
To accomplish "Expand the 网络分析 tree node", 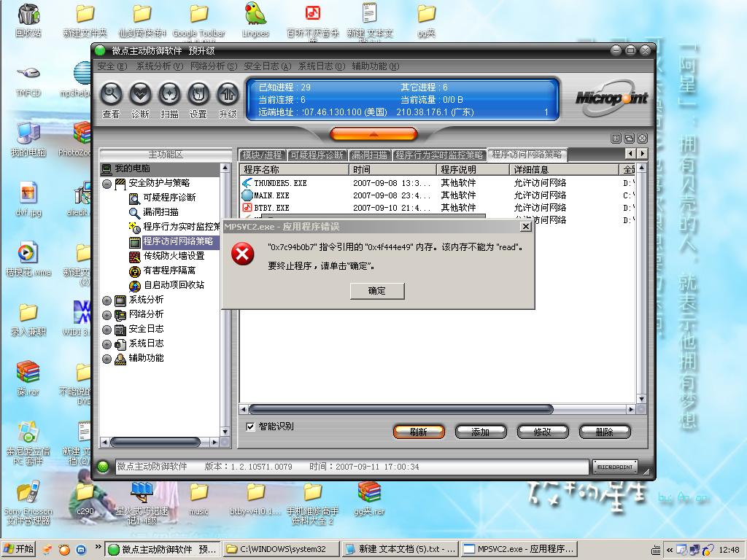I will 107,315.
